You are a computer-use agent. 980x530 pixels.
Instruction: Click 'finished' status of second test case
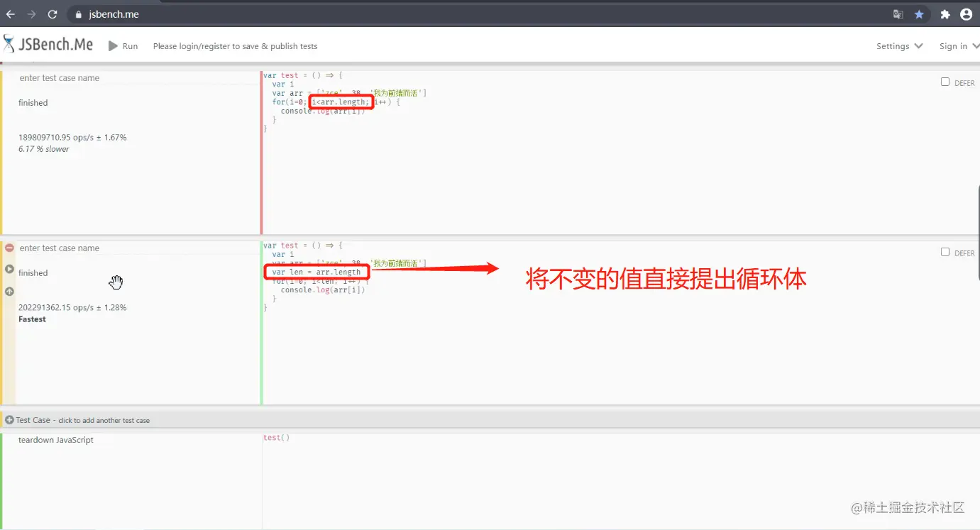(33, 273)
